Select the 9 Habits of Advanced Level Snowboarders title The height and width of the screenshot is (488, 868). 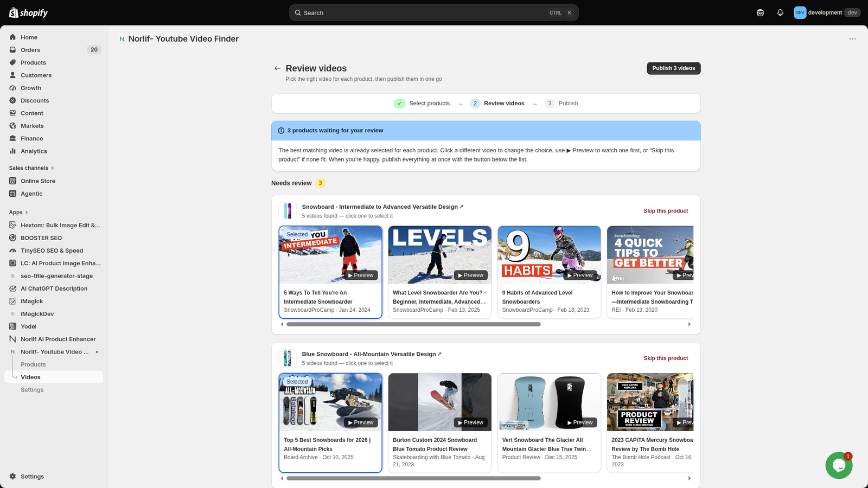click(537, 297)
